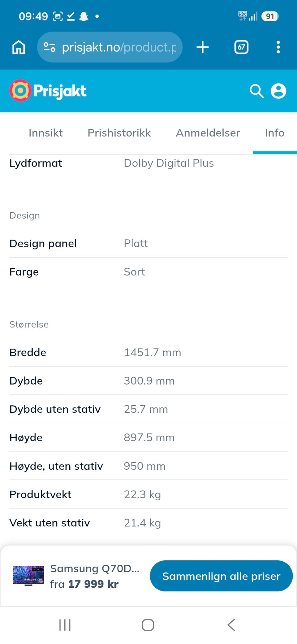The height and width of the screenshot is (644, 297).
Task: Open the user account profile icon
Action: 278,91
